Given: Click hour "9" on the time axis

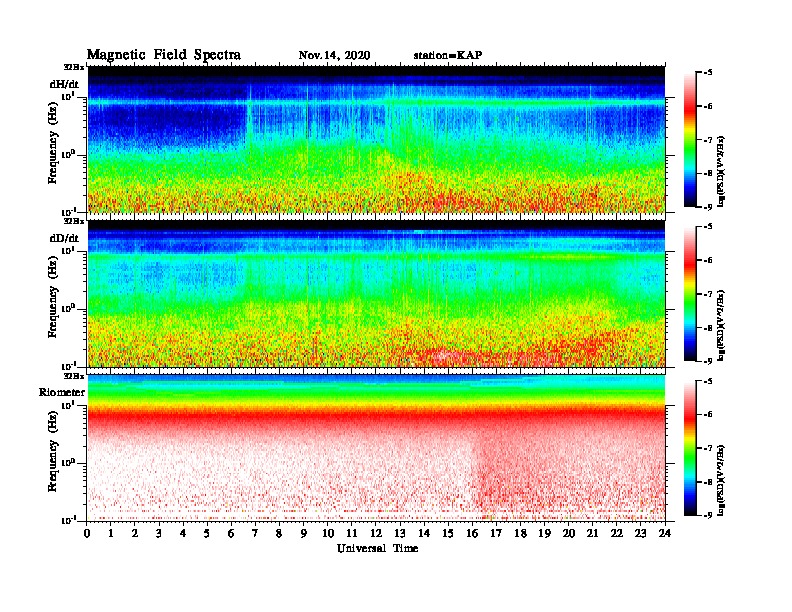Looking at the screenshot, I should tap(304, 533).
